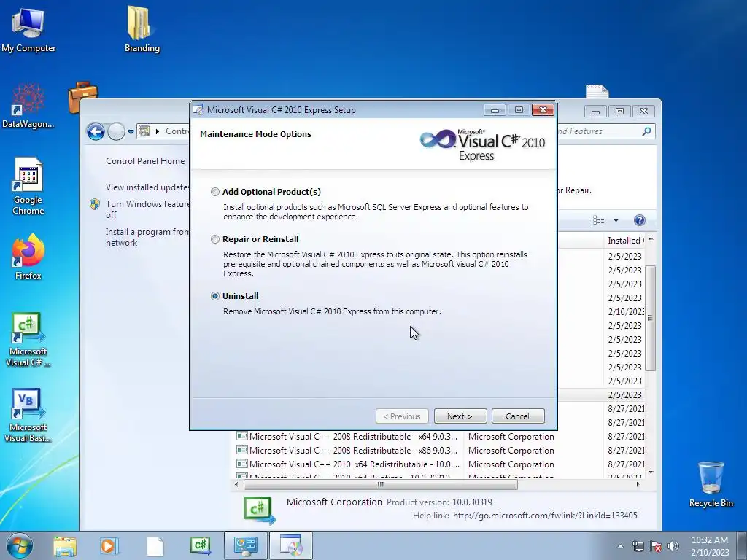Launch Windows Media Player from taskbar
This screenshot has width=747, height=560.
tap(109, 546)
